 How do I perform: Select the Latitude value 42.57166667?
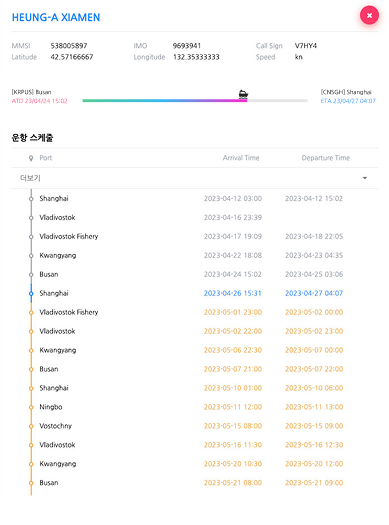click(72, 57)
